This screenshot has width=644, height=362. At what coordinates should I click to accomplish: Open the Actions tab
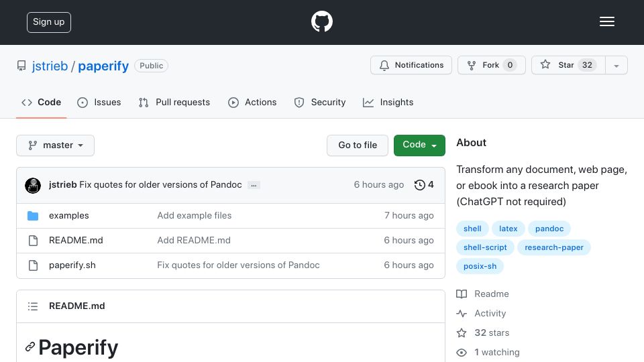[x=252, y=102]
